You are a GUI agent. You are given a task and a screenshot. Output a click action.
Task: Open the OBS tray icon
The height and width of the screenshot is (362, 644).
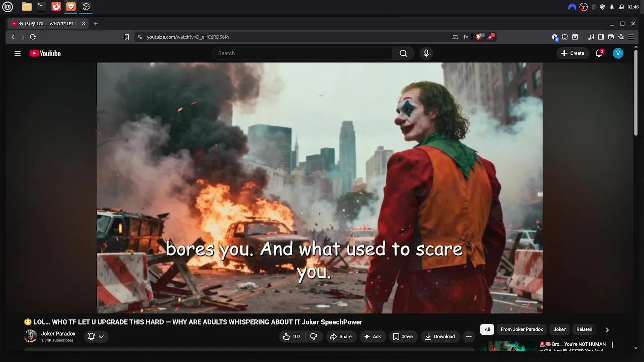pyautogui.click(x=583, y=7)
